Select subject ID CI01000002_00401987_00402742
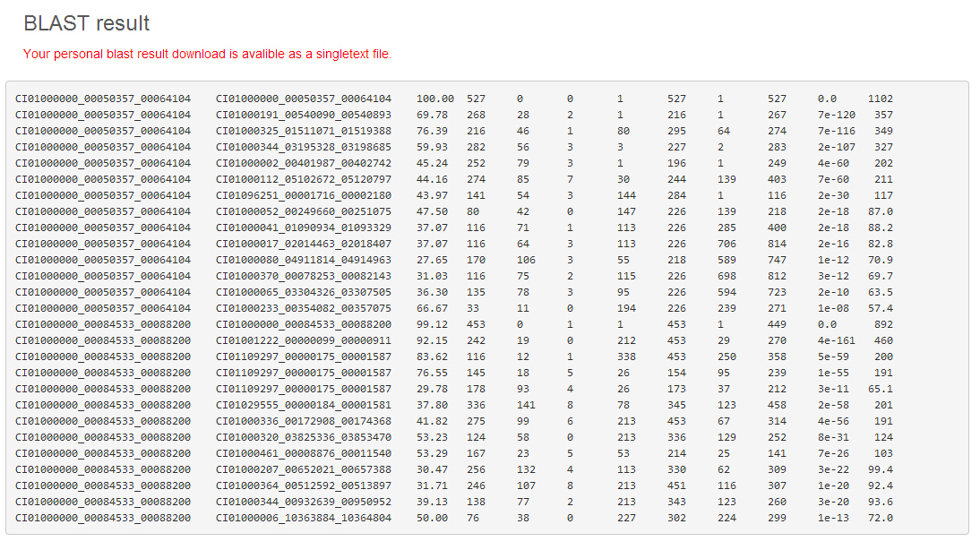980x550 pixels. pyautogui.click(x=304, y=163)
